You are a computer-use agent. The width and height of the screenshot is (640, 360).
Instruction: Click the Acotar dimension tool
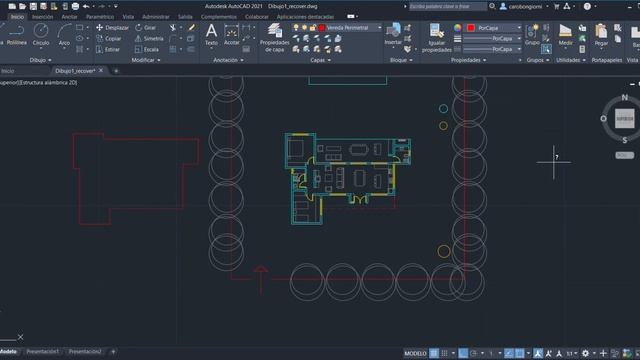(231, 34)
